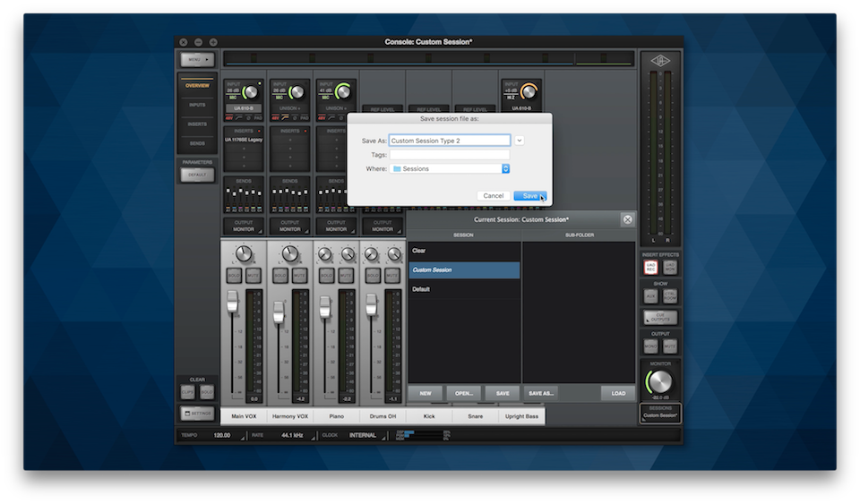Solo the Harmony VOX channel
860x504 pixels.
280,276
